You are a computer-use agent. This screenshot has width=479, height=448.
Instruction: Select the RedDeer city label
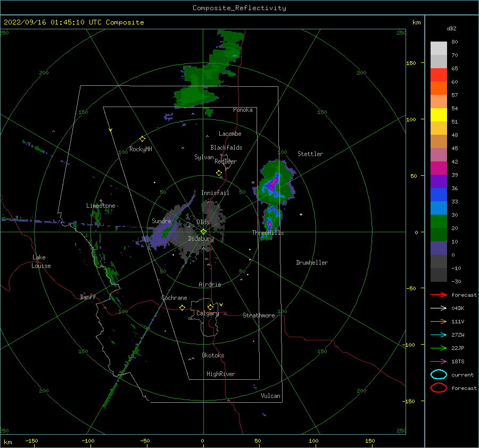[226, 161]
